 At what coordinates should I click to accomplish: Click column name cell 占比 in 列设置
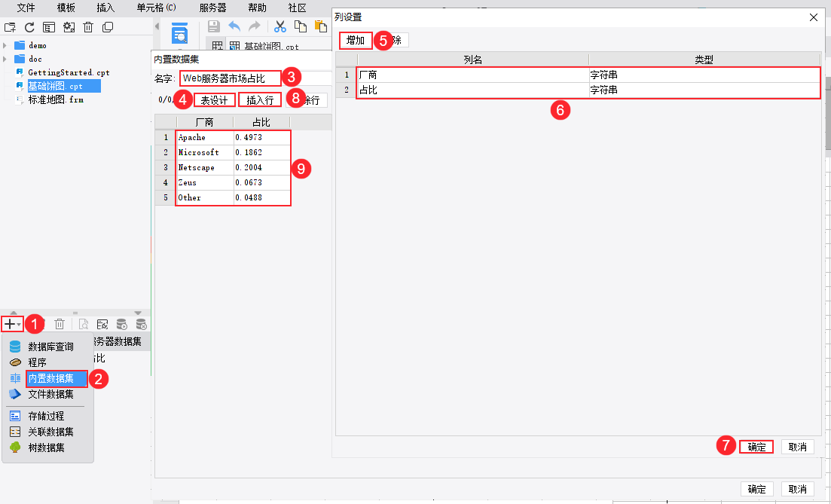(473, 90)
